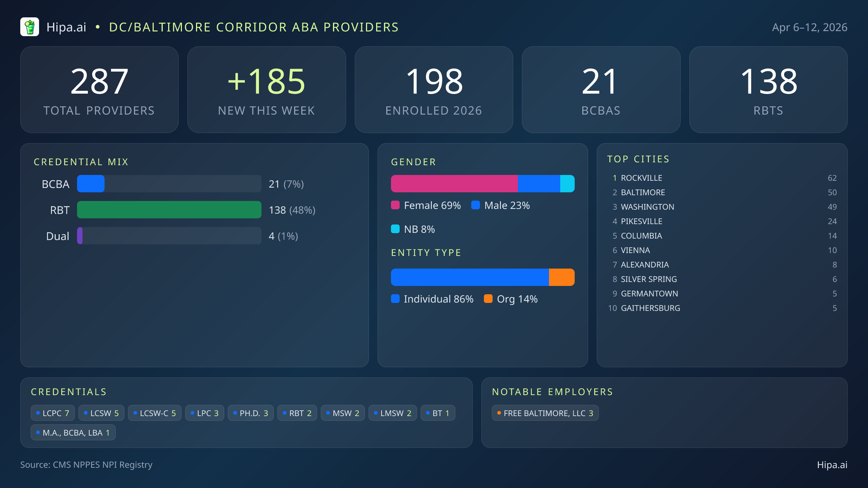This screenshot has height=488, width=868.
Task: Click the CMS NPPES NPI Registry source link
Action: 102,465
